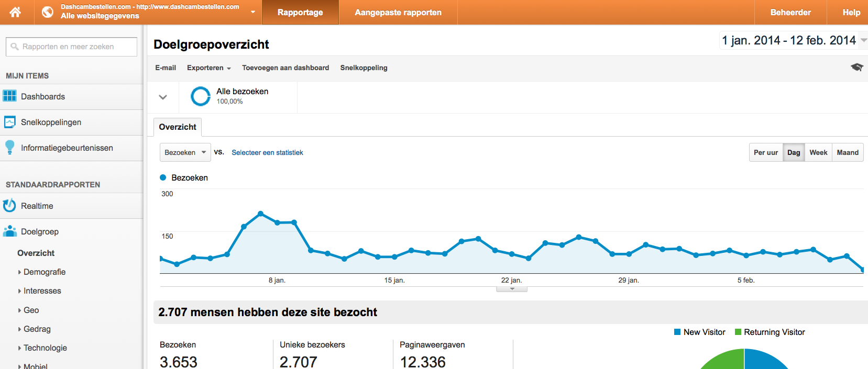The height and width of the screenshot is (369, 868).
Task: Click the graduation cap education icon
Action: click(857, 67)
